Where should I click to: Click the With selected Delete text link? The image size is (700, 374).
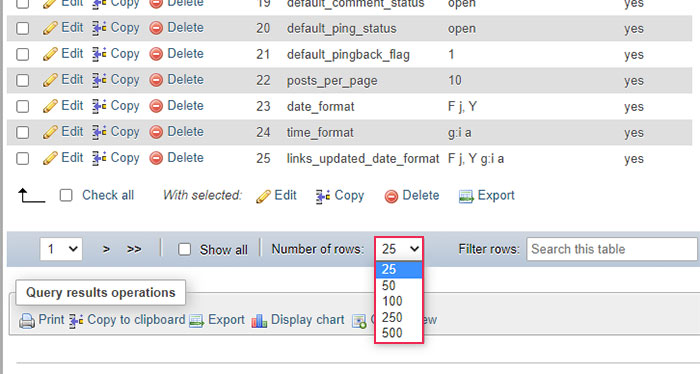click(421, 195)
